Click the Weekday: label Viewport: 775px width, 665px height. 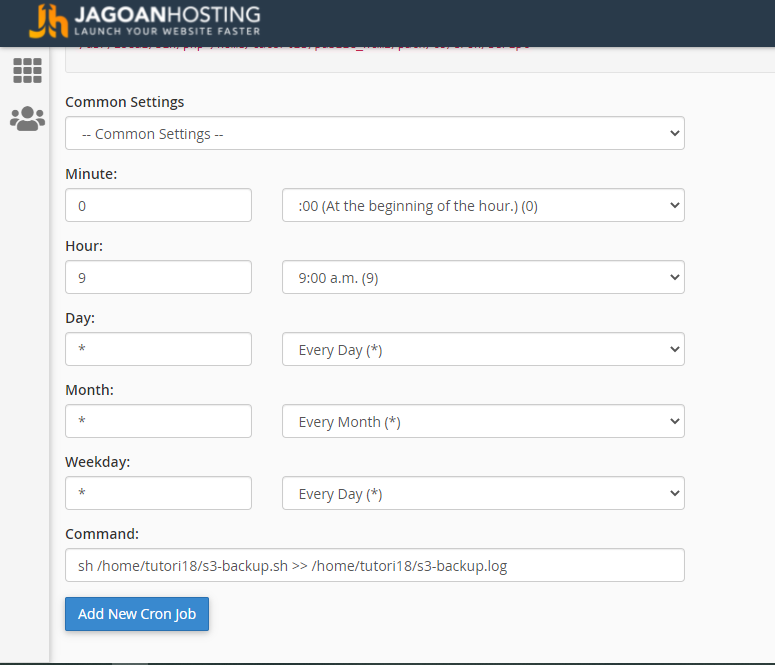tap(98, 462)
